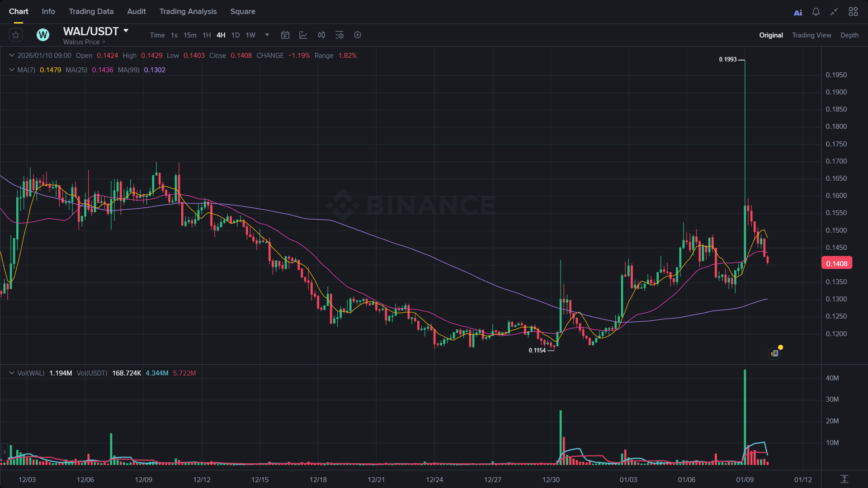Open the go-to-date calendar icon
Viewport: 868px width, 488px height.
point(285,35)
